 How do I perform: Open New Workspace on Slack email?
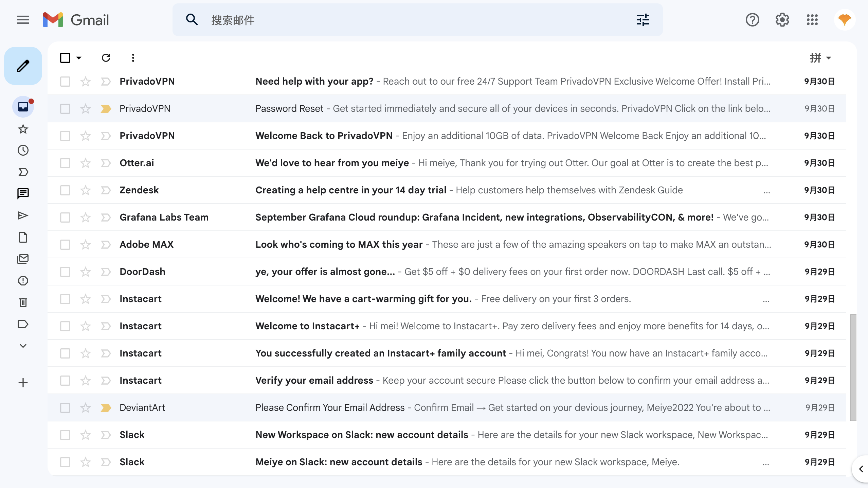coord(447,435)
